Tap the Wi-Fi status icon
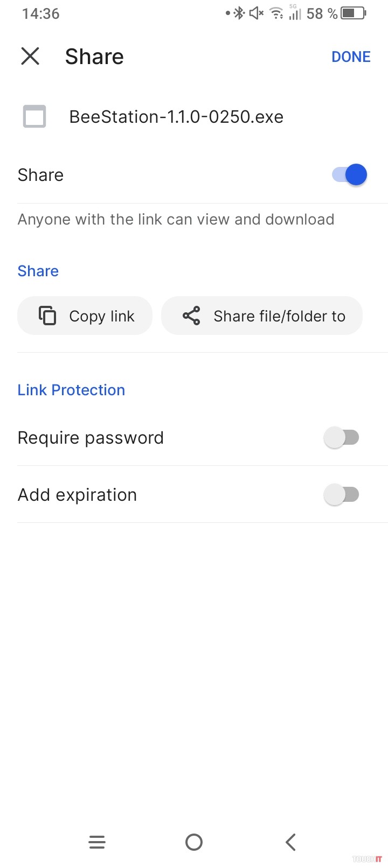The image size is (388, 868). pyautogui.click(x=276, y=13)
